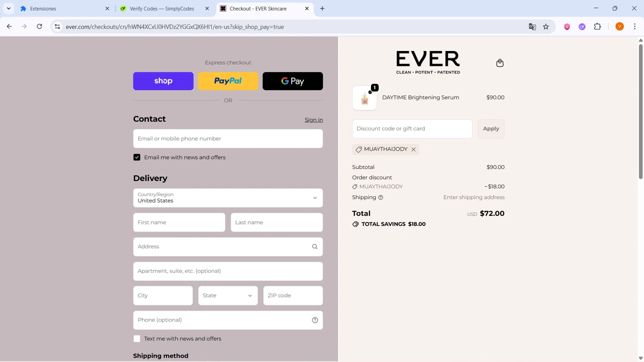Click the total savings tag icon
This screenshot has height=362, width=644.
click(355, 224)
